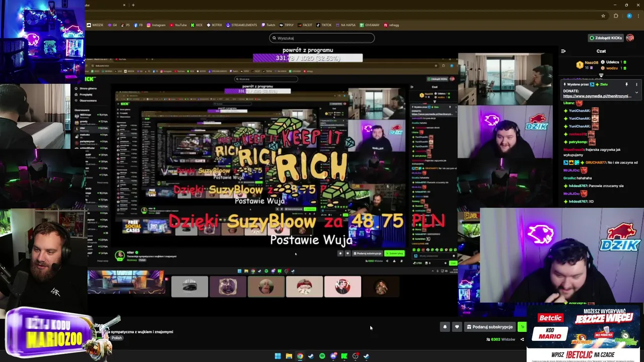Open the FB bookmark
644x362 pixels.
(139, 25)
